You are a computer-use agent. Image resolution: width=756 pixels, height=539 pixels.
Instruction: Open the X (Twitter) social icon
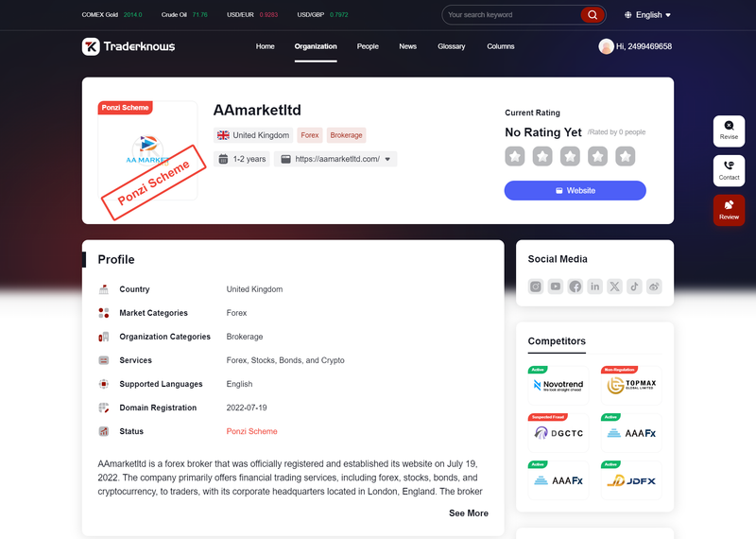coord(615,287)
